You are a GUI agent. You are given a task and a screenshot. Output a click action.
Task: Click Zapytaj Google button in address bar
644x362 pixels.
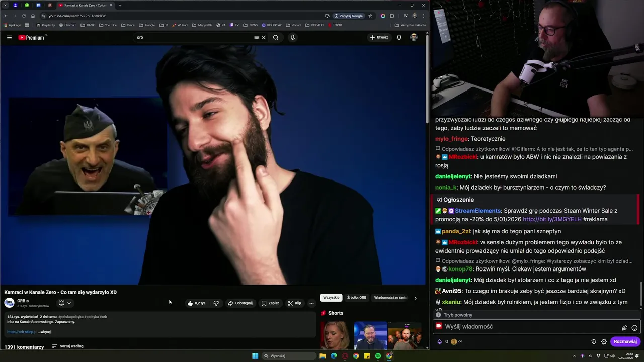tap(348, 16)
